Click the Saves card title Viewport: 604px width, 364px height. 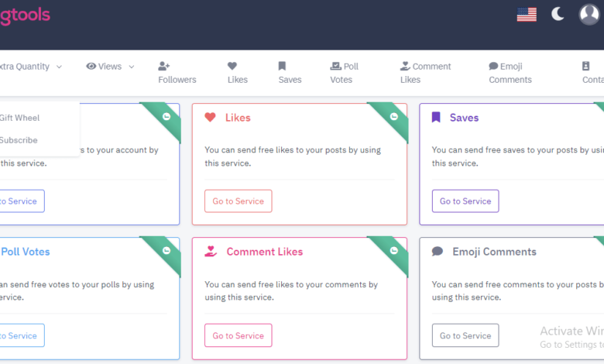(464, 118)
